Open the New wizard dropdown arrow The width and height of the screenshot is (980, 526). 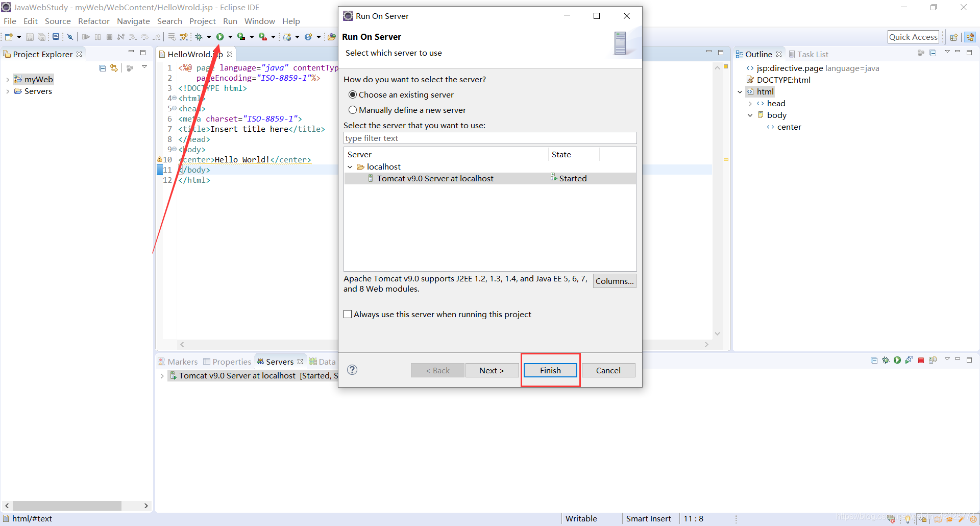(x=19, y=37)
